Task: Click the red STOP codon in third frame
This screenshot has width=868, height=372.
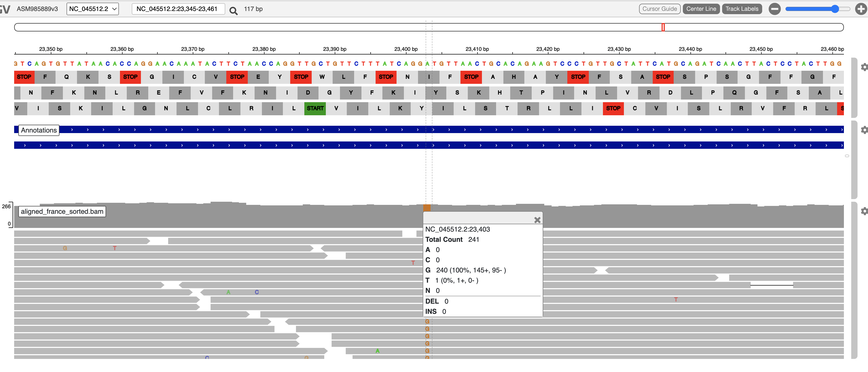Action: (613, 108)
